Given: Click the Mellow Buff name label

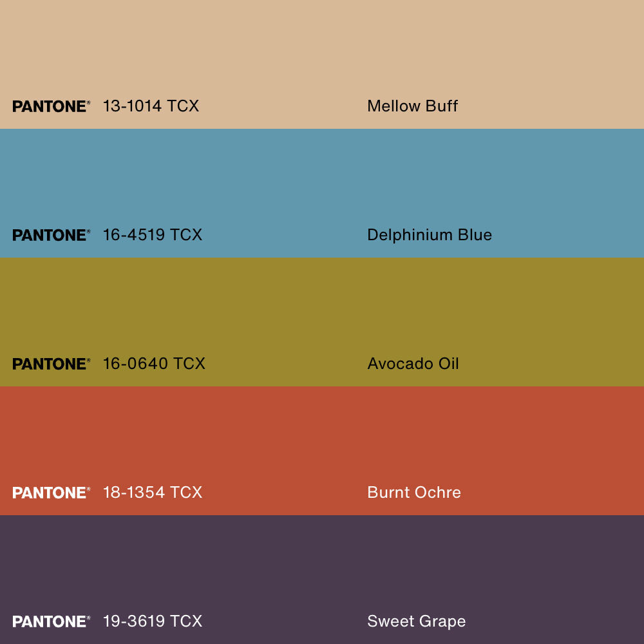Looking at the screenshot, I should [x=412, y=106].
